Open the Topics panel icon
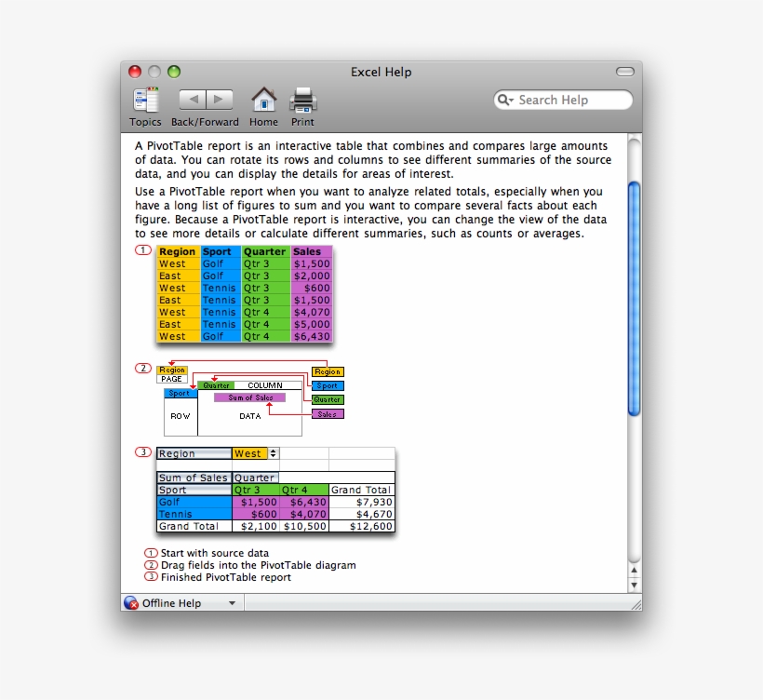Viewport: 763px width, 700px height. coord(145,100)
